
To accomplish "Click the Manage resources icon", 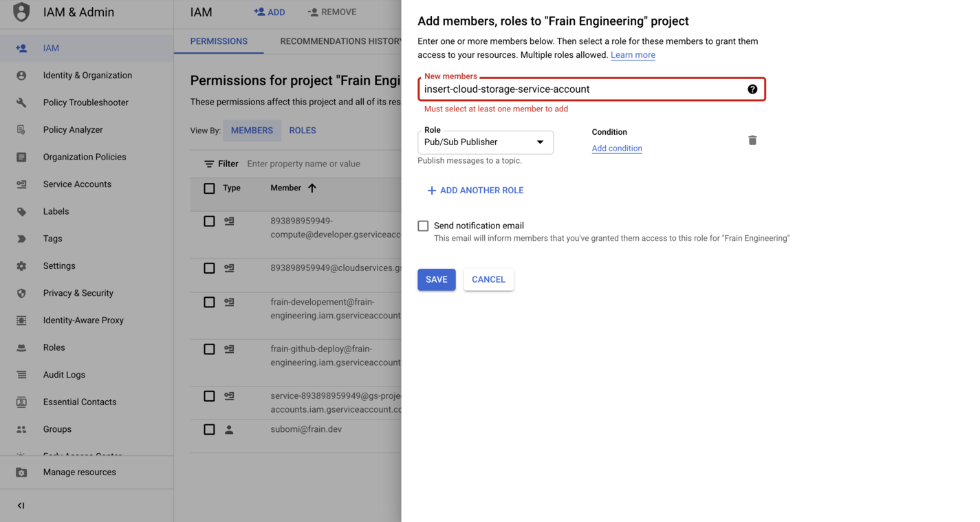I will 21,472.
